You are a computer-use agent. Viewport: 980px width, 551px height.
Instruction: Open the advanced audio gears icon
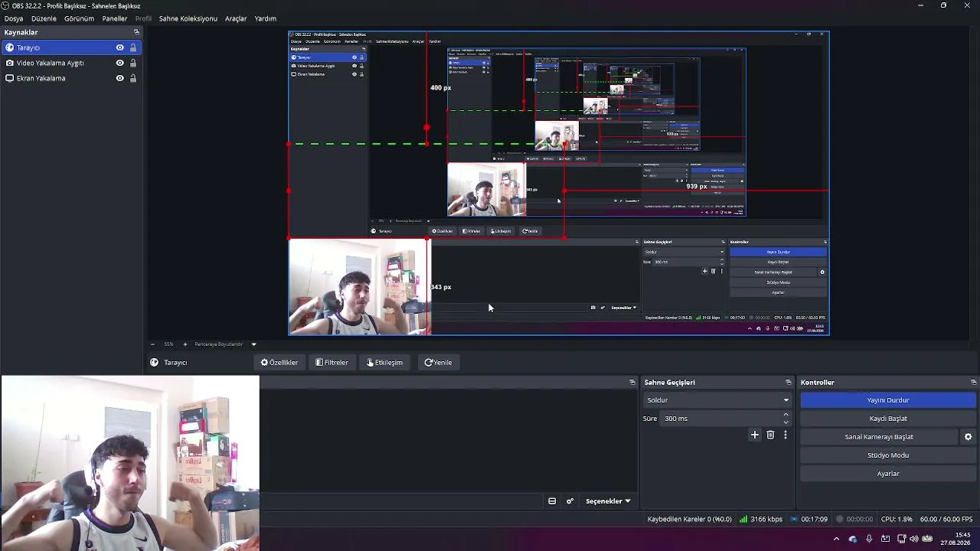(570, 501)
